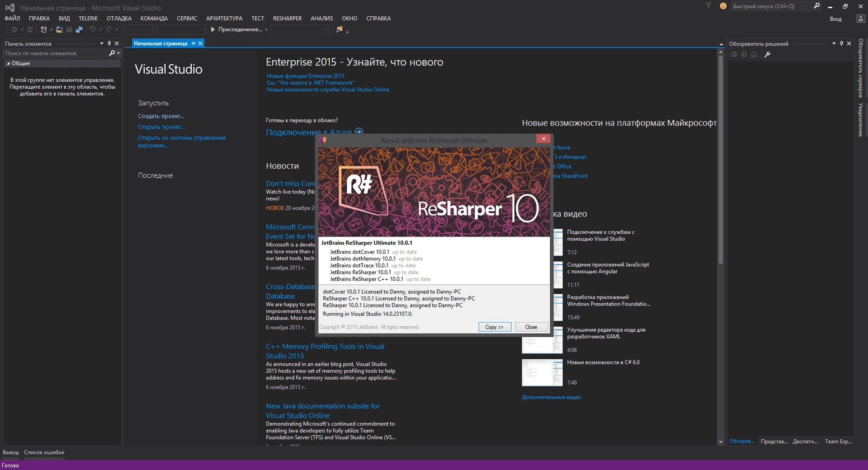Click the toolbox search input field
The image size is (868, 470).
[56, 53]
